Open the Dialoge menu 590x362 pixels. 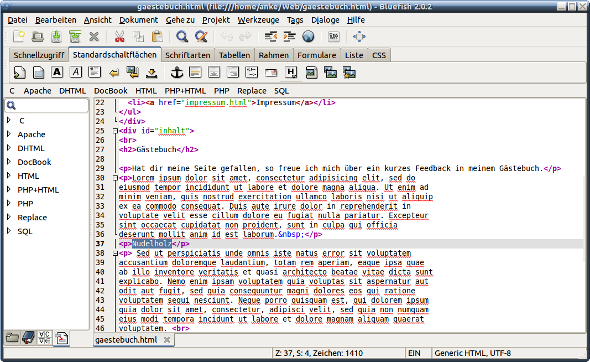tap(325, 20)
